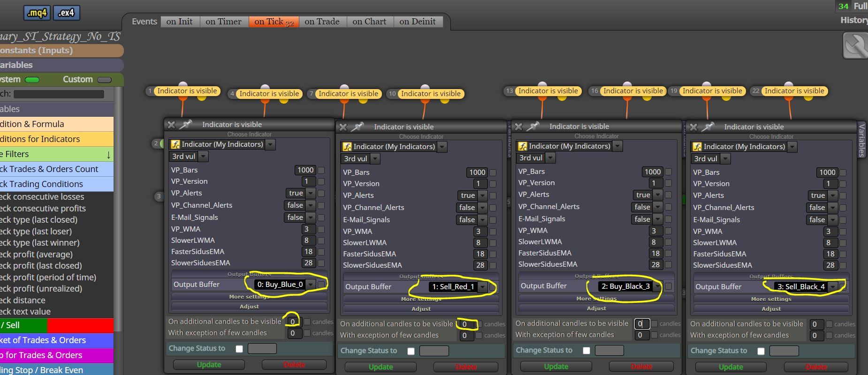Switch to the on Init tab
868x375 pixels.
coord(180,22)
